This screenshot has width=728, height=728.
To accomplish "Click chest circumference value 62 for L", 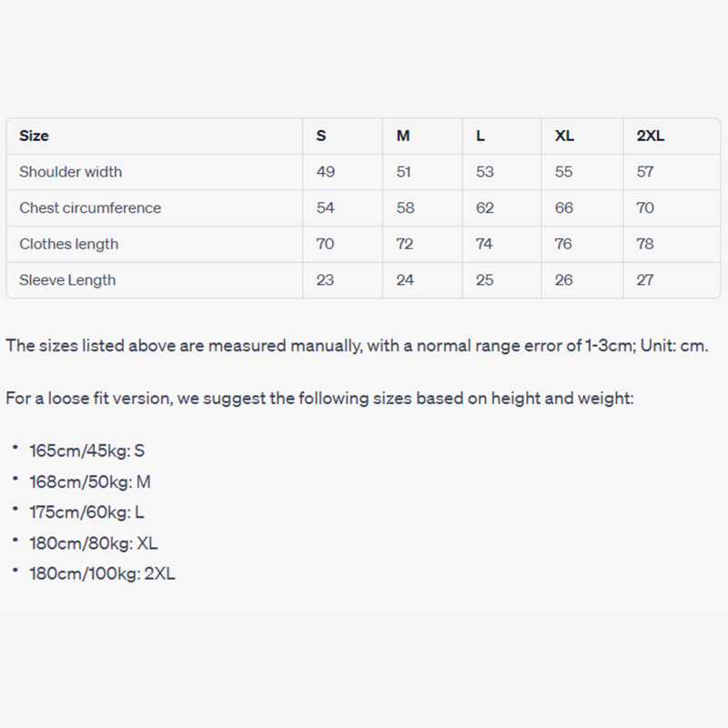I will (x=485, y=207).
